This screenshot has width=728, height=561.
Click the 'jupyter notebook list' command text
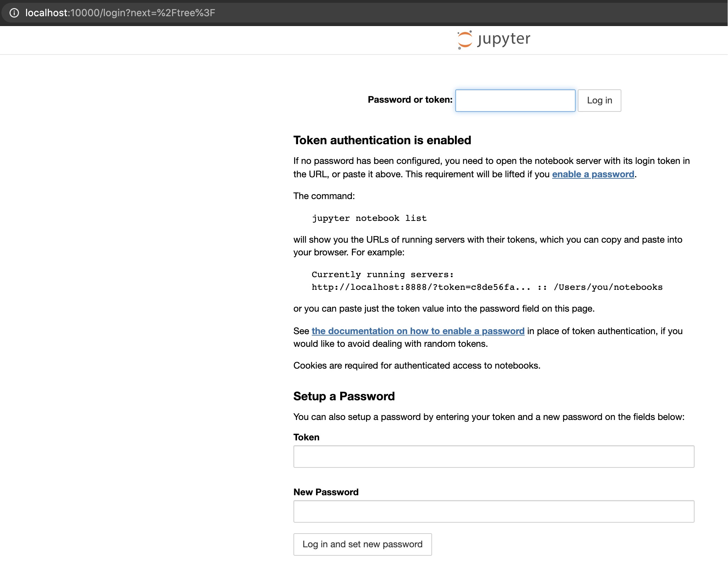pyautogui.click(x=369, y=218)
